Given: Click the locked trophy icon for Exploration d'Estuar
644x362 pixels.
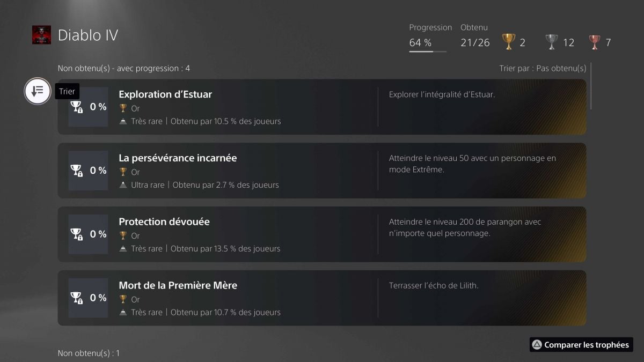Looking at the screenshot, I should [x=77, y=107].
